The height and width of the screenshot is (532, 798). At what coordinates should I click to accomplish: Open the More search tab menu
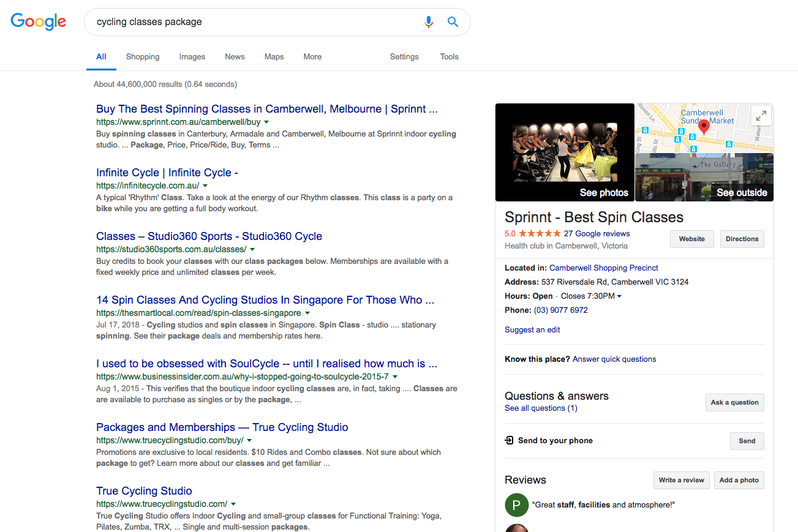(312, 56)
